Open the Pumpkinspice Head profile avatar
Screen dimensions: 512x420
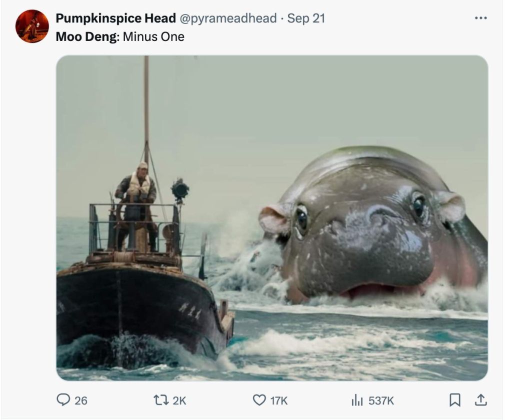pyautogui.click(x=32, y=26)
